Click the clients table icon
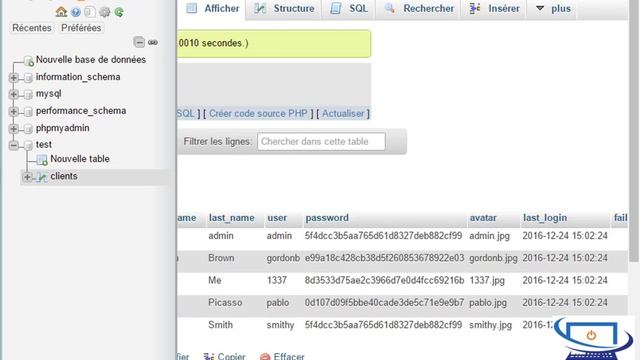The image size is (640, 360). coord(42,177)
